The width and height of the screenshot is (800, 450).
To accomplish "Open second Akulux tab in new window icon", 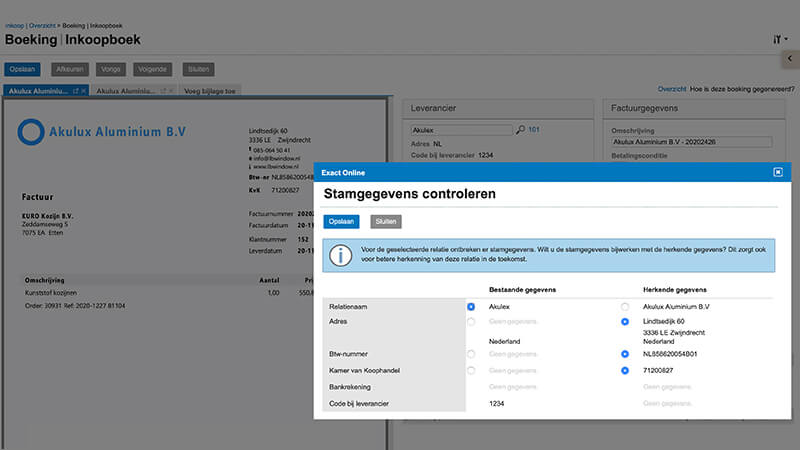I will (x=163, y=91).
